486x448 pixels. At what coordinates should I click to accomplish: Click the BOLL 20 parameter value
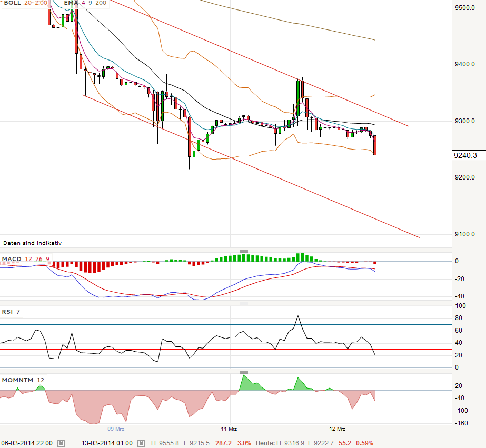pos(28,3)
